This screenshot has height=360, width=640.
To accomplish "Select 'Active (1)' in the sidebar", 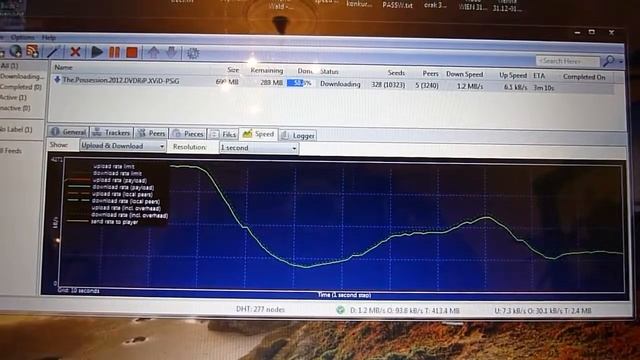I will pyautogui.click(x=13, y=97).
